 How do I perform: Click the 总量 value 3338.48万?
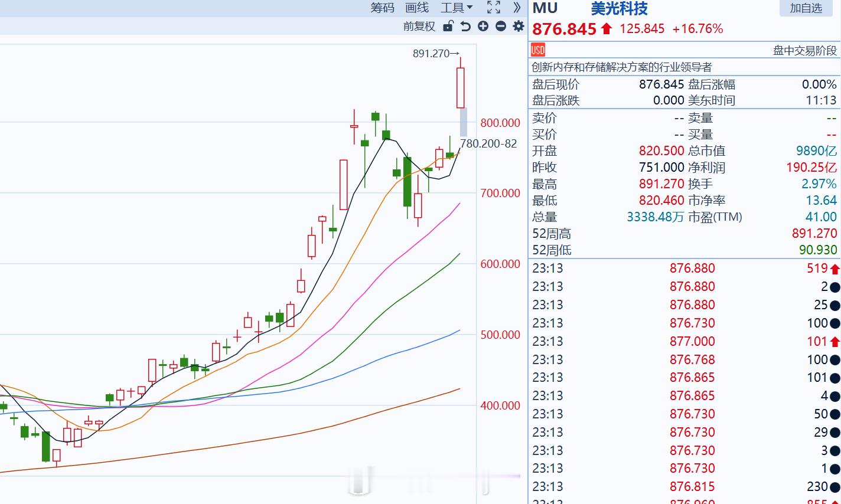coord(656,217)
